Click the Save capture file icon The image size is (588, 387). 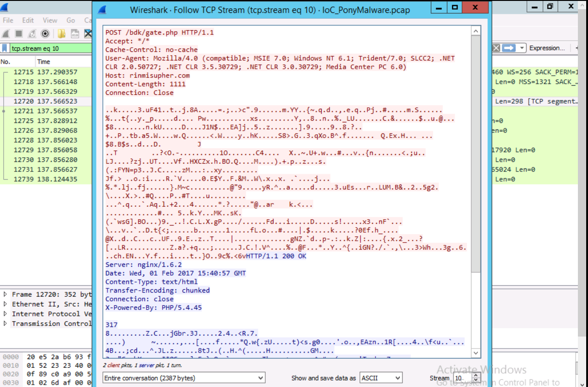[75, 33]
